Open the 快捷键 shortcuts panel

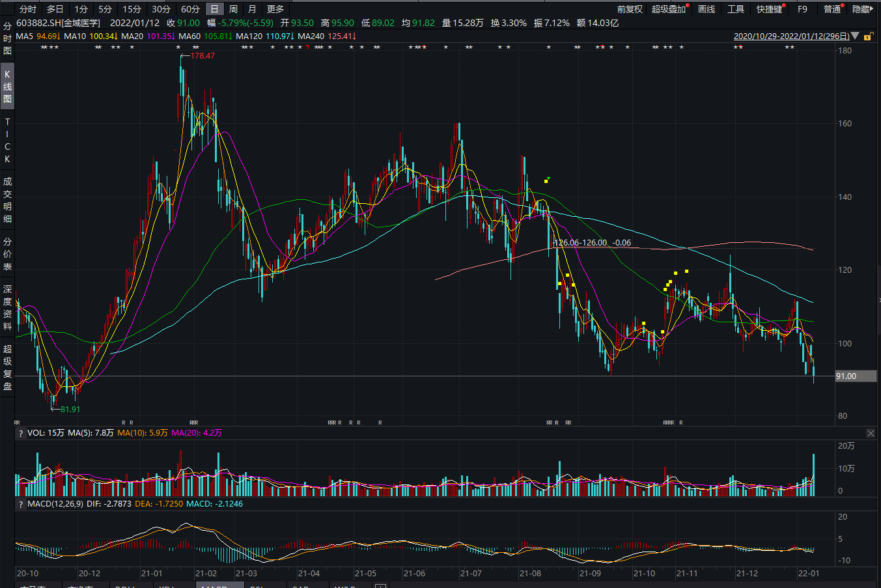(770, 9)
